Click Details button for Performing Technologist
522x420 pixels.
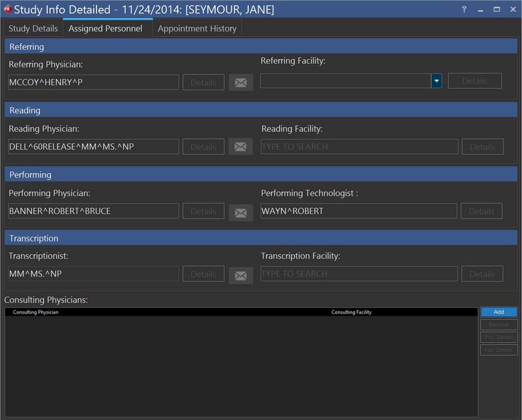click(482, 211)
